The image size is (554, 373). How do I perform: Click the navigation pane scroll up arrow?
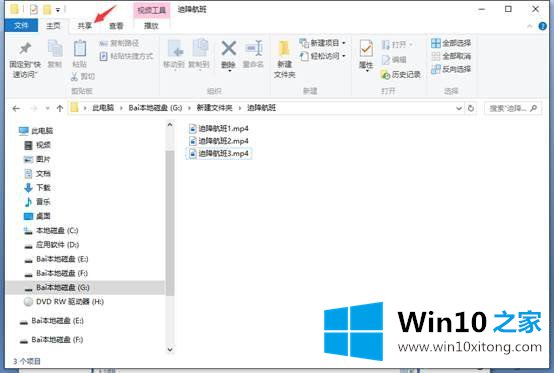click(170, 125)
